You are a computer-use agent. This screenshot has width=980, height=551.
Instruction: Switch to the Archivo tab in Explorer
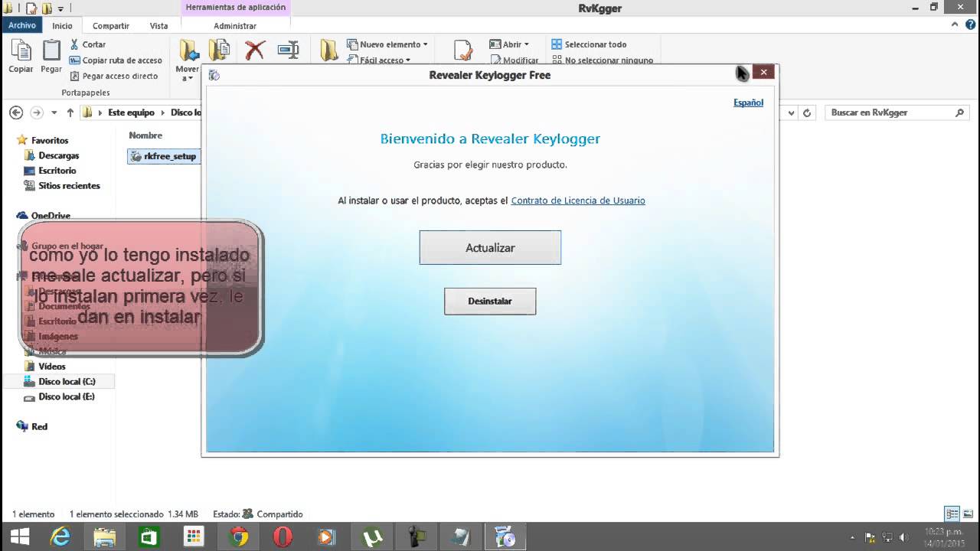[x=22, y=25]
